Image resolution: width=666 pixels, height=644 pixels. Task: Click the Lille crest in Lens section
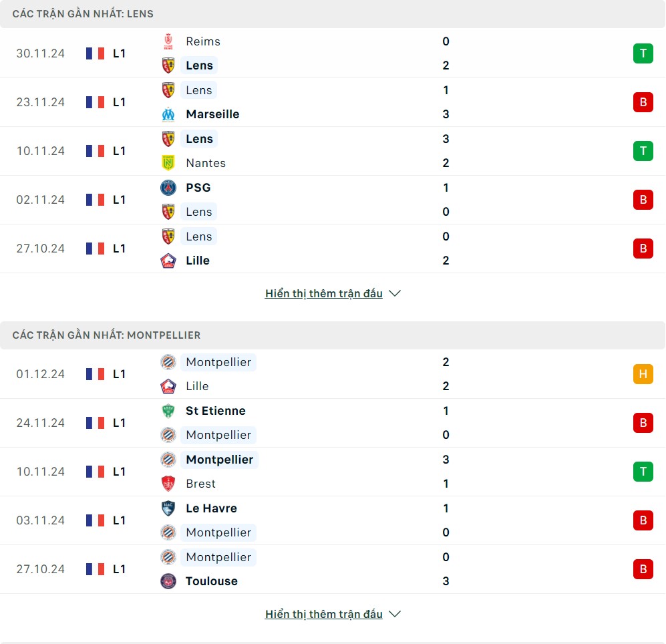pos(168,261)
